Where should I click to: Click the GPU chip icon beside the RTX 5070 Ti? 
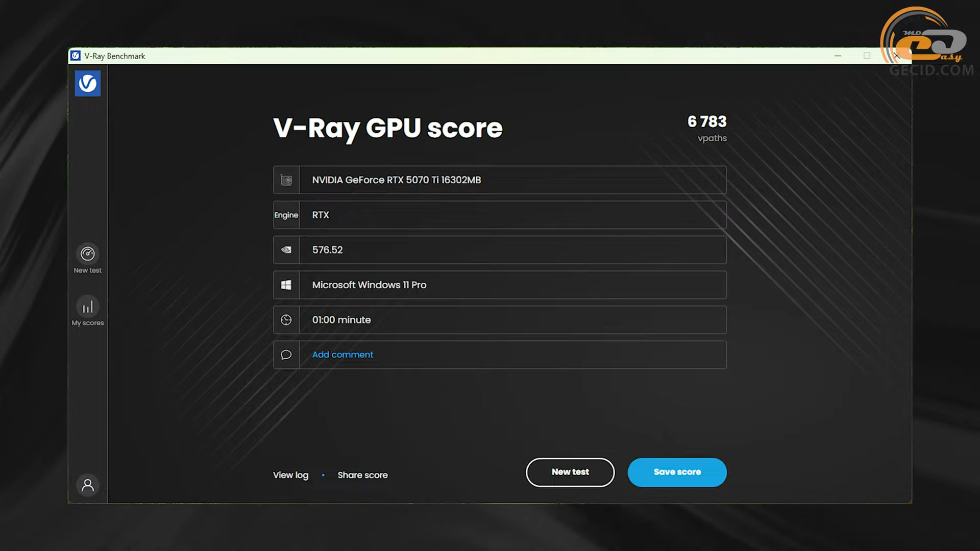pyautogui.click(x=286, y=180)
